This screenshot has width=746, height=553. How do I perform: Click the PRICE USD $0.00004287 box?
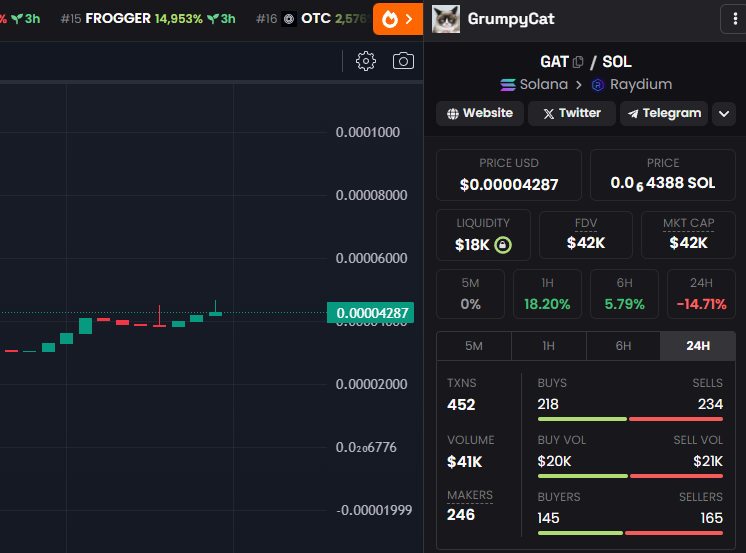(509, 175)
